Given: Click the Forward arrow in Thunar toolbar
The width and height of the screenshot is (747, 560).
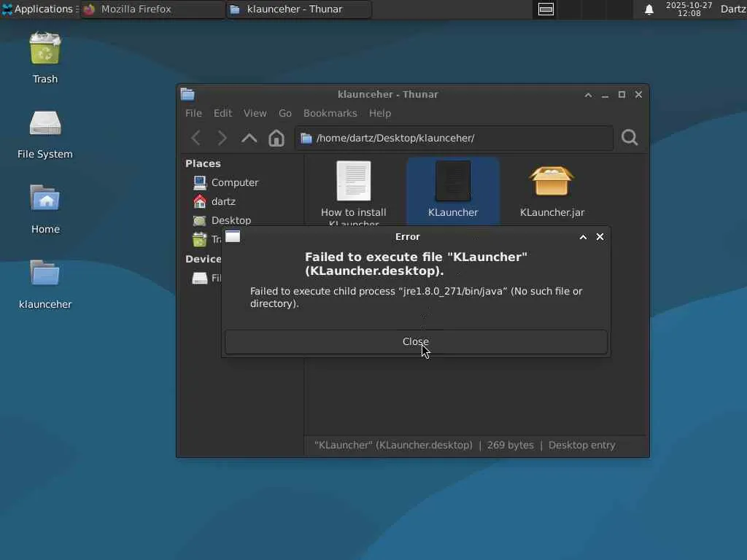Looking at the screenshot, I should click(222, 138).
